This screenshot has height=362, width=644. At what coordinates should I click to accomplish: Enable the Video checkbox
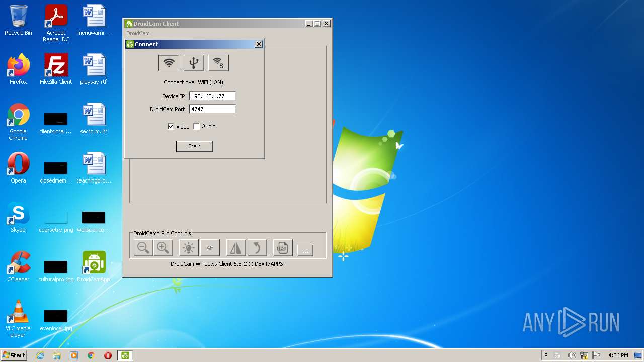click(171, 127)
